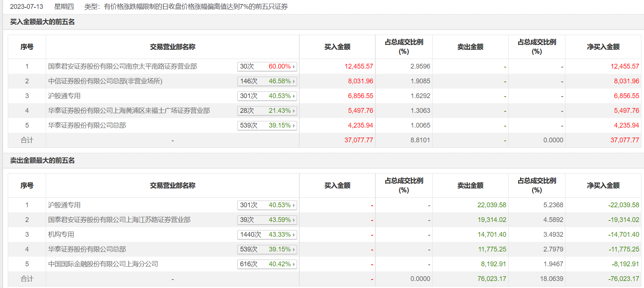Select ratio value 4.5892
This screenshot has width=644, height=288.
pyautogui.click(x=553, y=220)
